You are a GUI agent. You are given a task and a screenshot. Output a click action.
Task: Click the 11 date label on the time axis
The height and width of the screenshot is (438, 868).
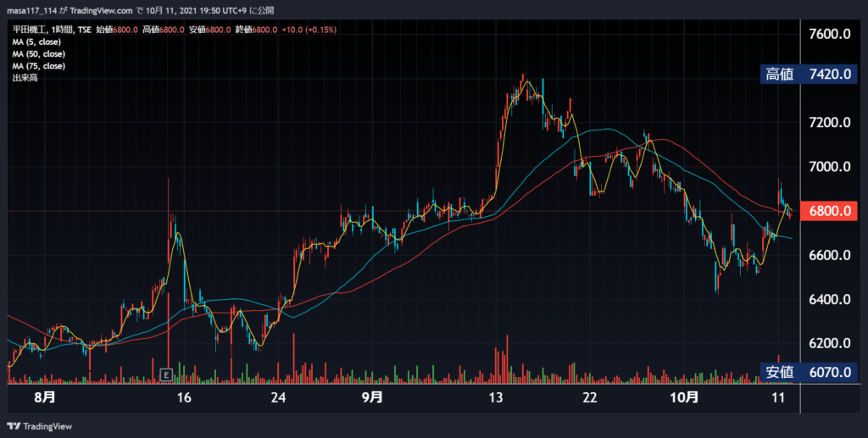(x=778, y=397)
